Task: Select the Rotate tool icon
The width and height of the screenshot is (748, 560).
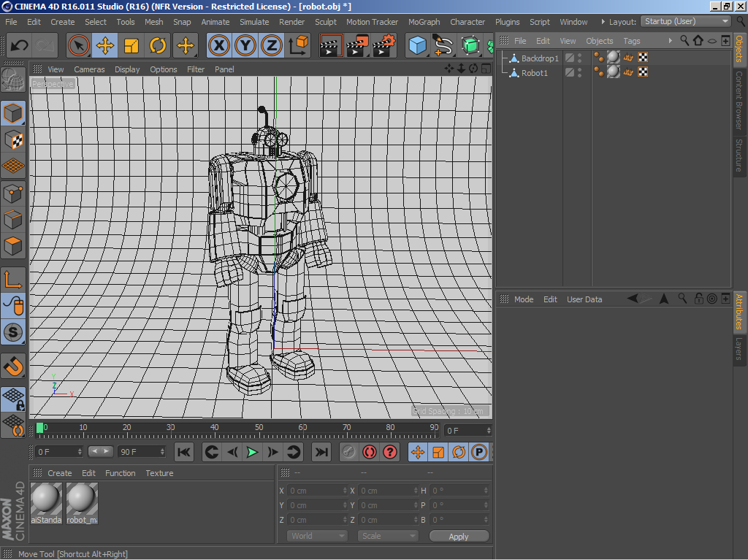Action: click(x=158, y=46)
